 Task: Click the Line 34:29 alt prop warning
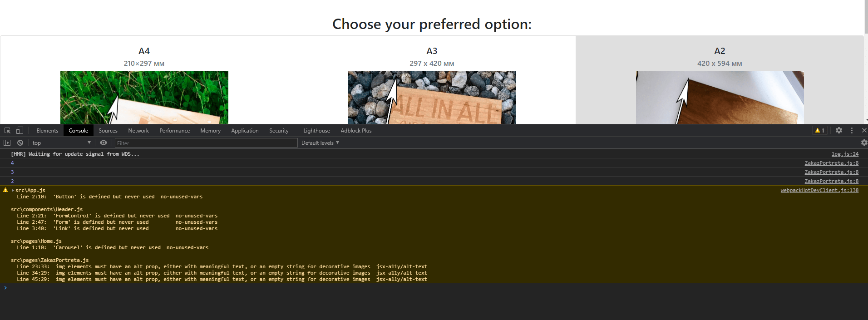coord(222,273)
